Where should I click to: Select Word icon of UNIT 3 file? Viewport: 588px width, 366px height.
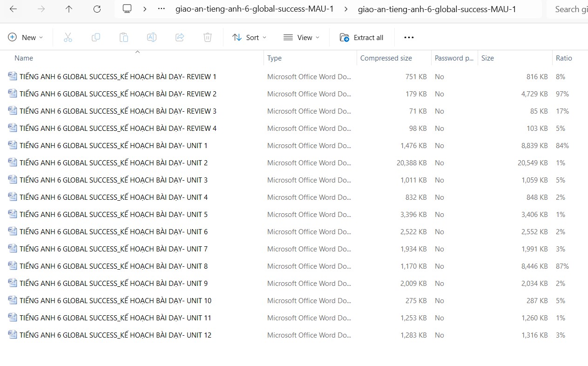point(13,180)
